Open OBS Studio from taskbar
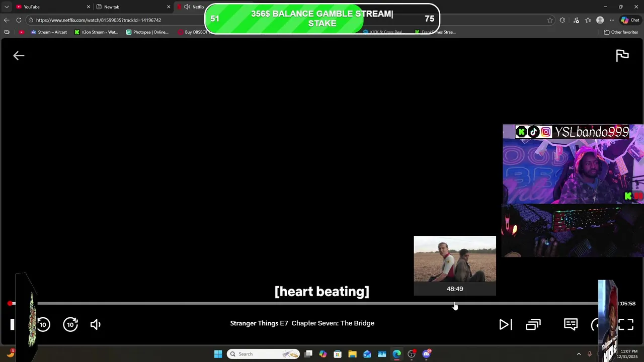Screen dimensions: 644x362 [x=412, y=354]
